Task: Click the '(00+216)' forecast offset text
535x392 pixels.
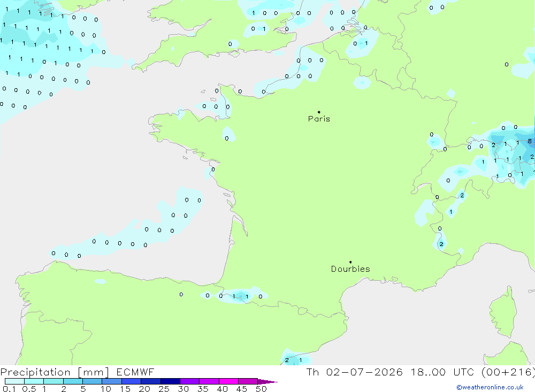Action: (x=509, y=372)
